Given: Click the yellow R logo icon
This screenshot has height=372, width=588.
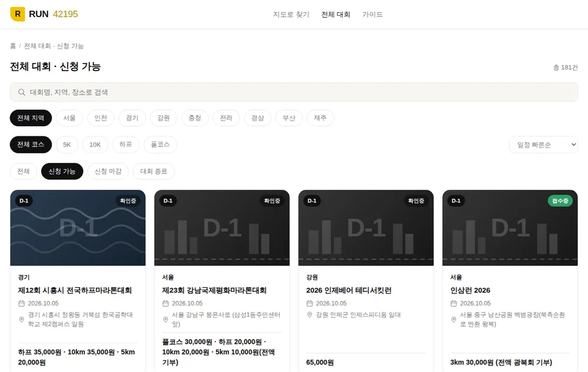Looking at the screenshot, I should pos(17,14).
